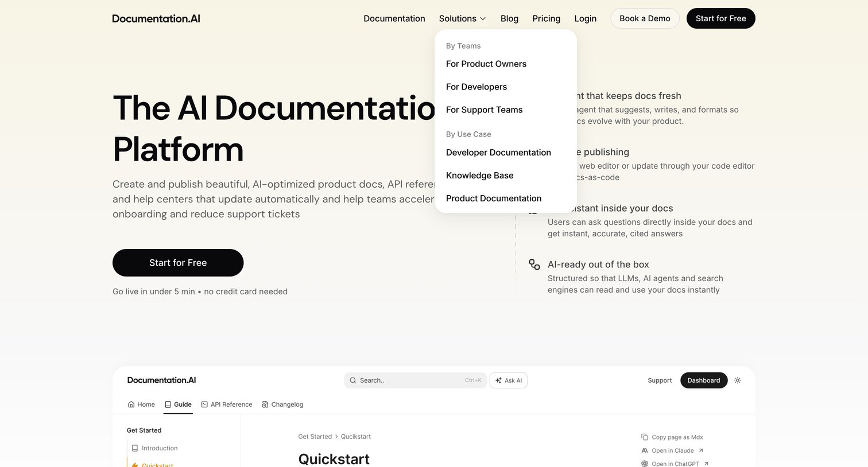Click the Book a Demo button

(645, 18)
